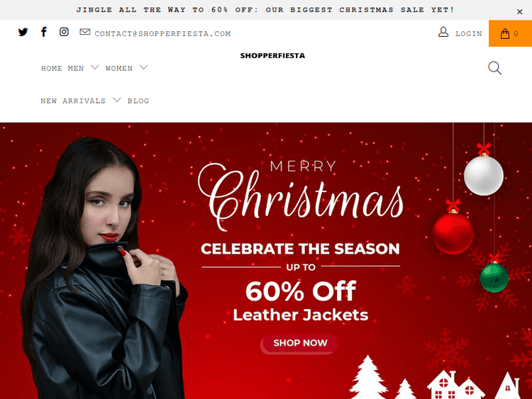532x399 pixels.
Task: Open the Women menu item
Action: click(x=119, y=69)
